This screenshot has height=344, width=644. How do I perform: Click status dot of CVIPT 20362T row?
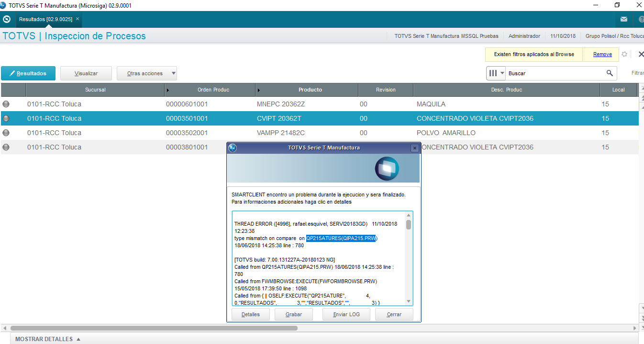click(6, 118)
